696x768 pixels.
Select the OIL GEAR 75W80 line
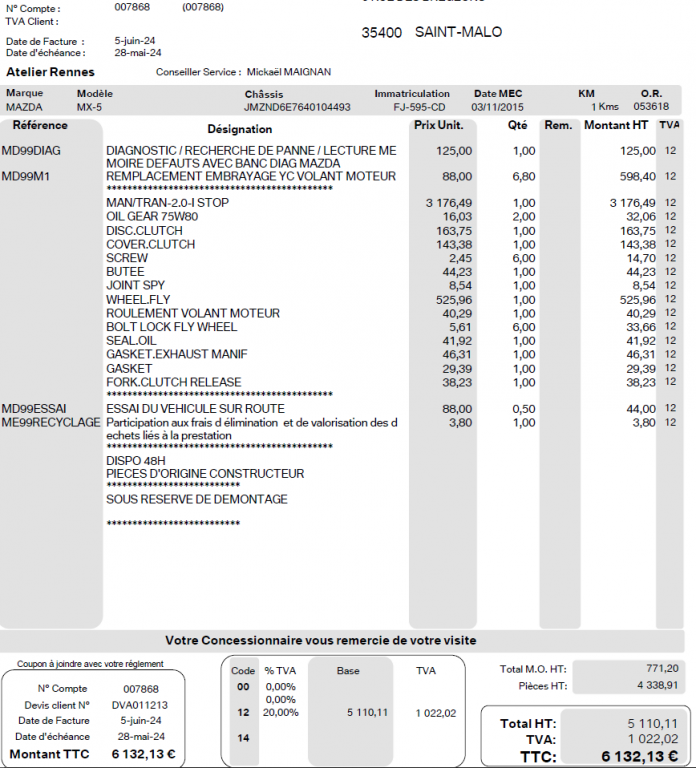152,216
